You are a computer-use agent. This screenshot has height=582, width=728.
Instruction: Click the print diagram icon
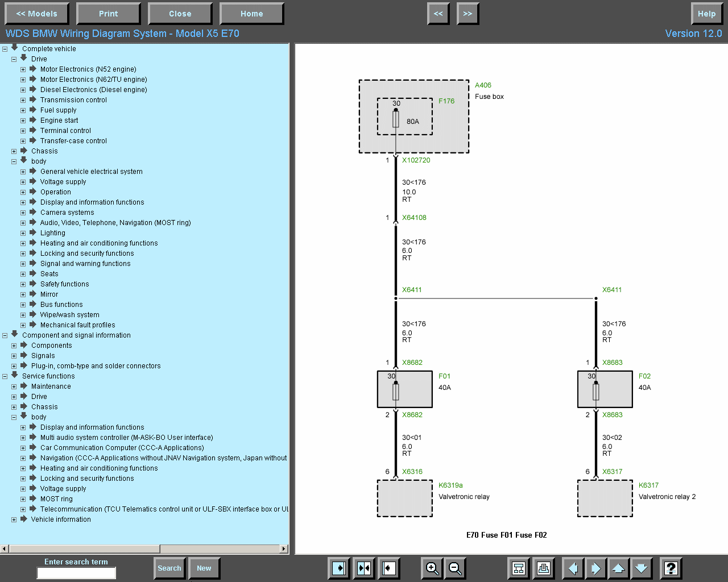543,568
